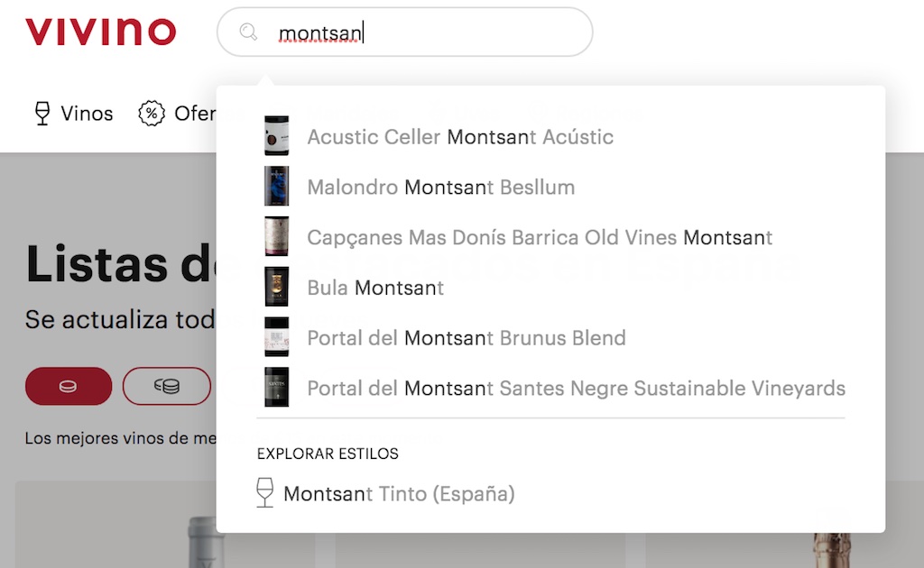
Task: Open Portal del Montsant Brunus Blend suggestion
Action: [x=466, y=338]
